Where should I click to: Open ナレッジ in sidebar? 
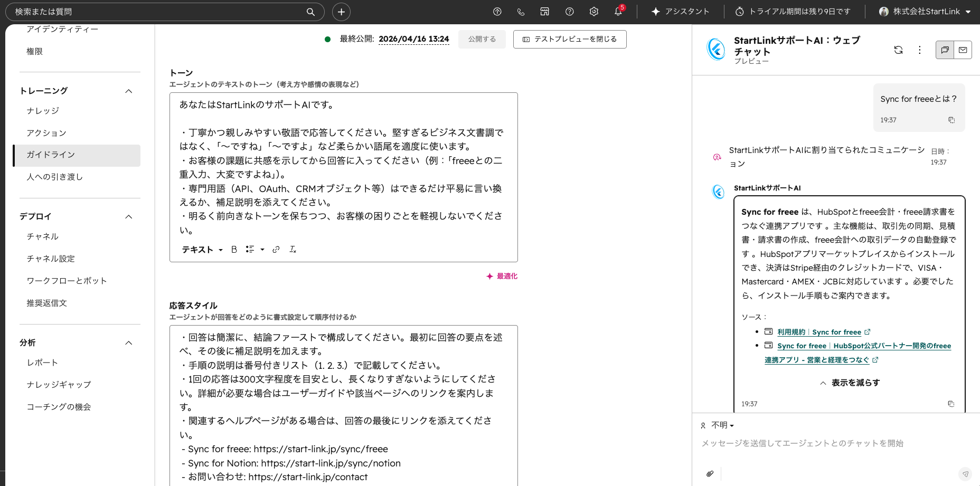click(43, 110)
